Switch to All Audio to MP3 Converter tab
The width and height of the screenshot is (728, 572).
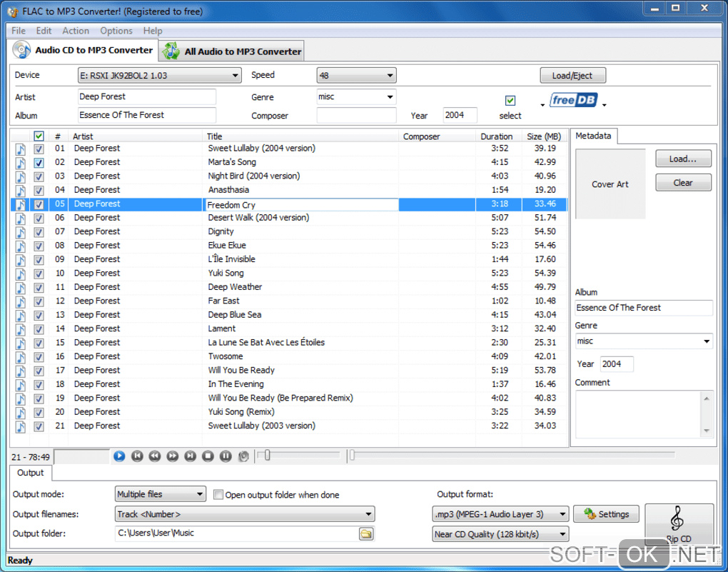[232, 51]
